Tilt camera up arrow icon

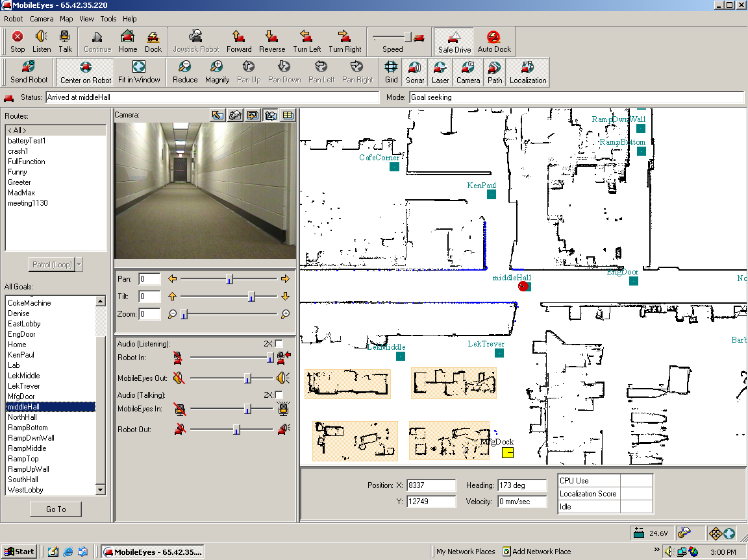click(x=172, y=297)
